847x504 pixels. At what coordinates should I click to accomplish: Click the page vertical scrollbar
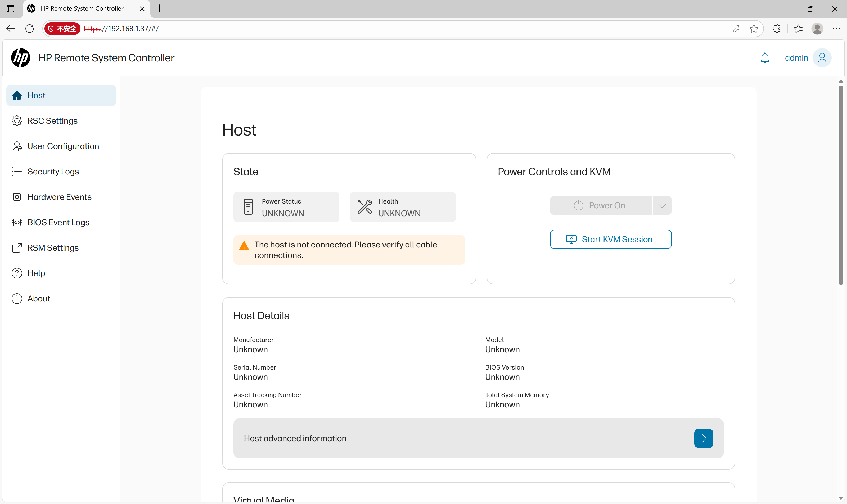coord(841,185)
